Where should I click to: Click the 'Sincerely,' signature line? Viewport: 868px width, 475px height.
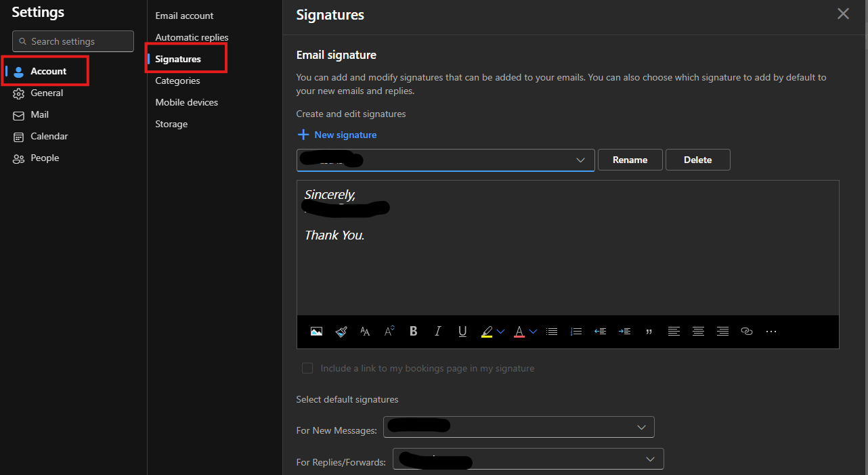330,195
